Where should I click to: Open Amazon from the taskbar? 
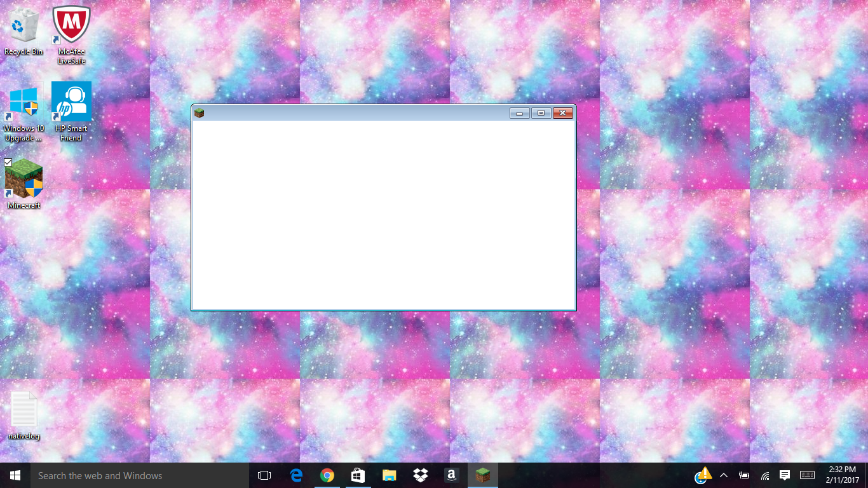point(451,475)
